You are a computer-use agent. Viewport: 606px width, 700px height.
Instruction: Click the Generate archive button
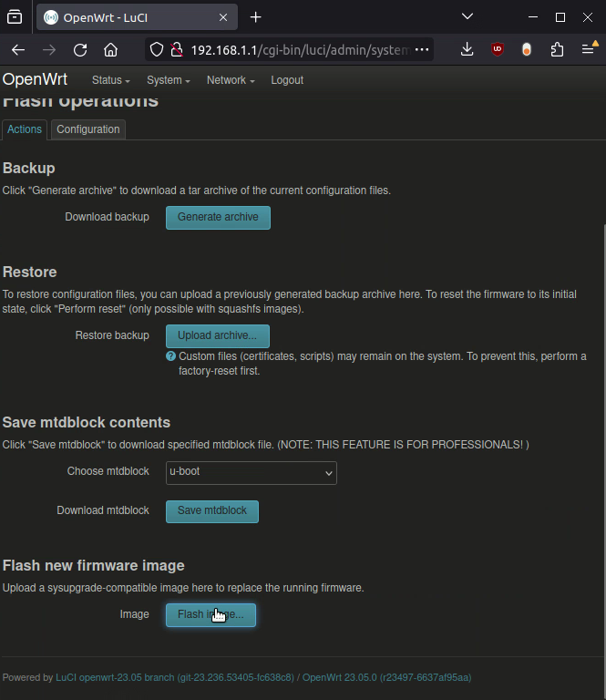click(218, 218)
